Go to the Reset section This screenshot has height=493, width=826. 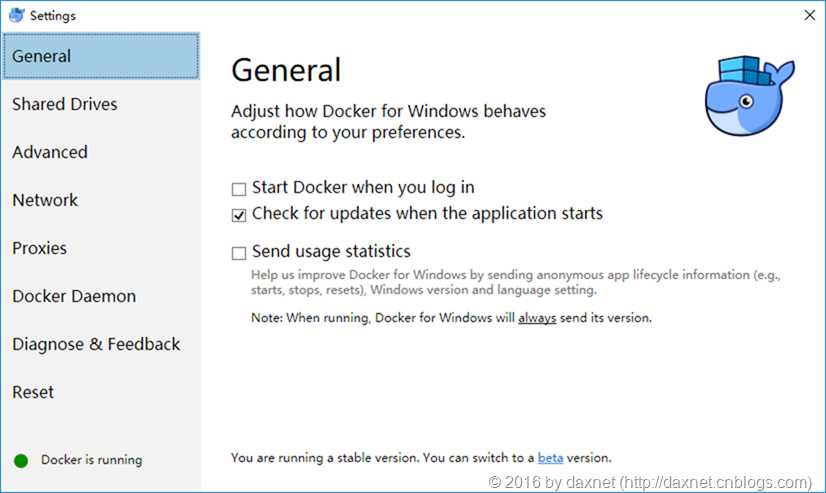tap(33, 392)
